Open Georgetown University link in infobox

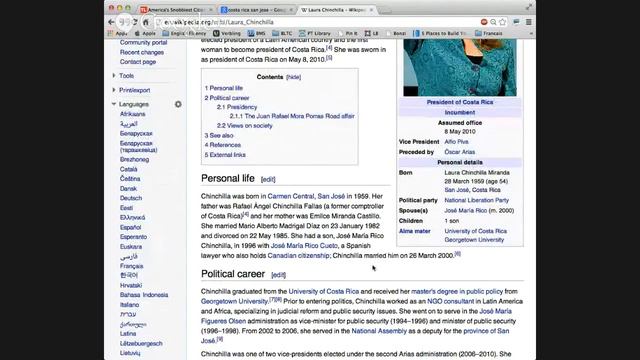(474, 240)
